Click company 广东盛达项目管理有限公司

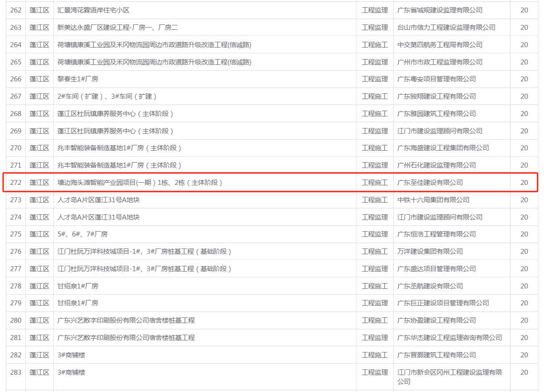click(437, 268)
